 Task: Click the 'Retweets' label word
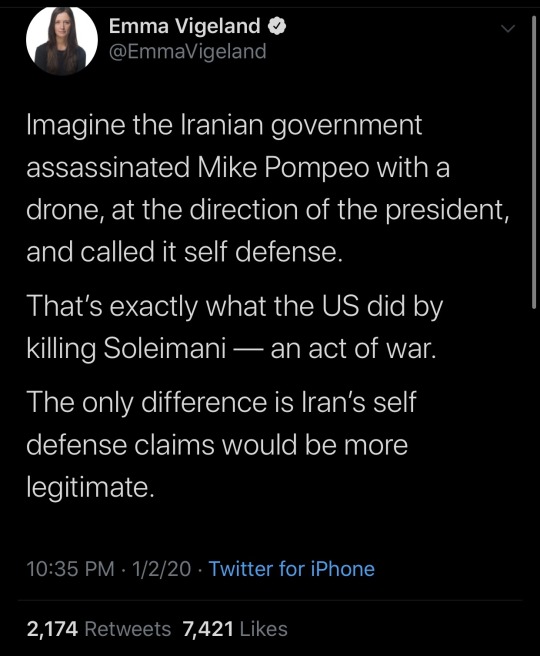[128, 629]
